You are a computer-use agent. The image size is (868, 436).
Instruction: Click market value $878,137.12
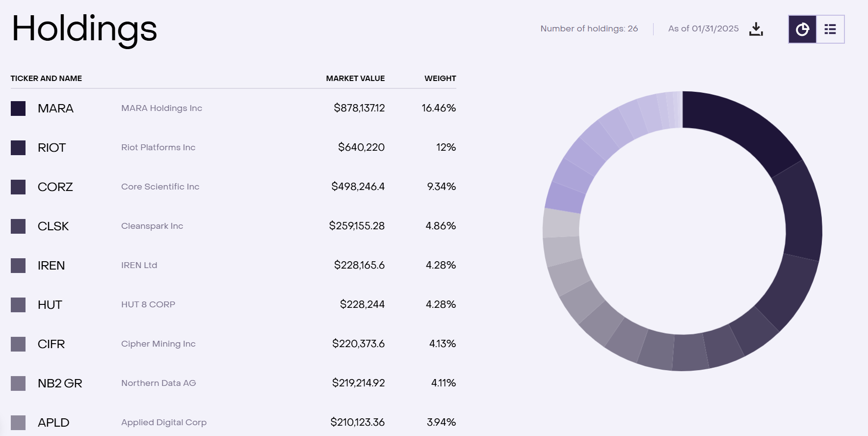pos(359,108)
